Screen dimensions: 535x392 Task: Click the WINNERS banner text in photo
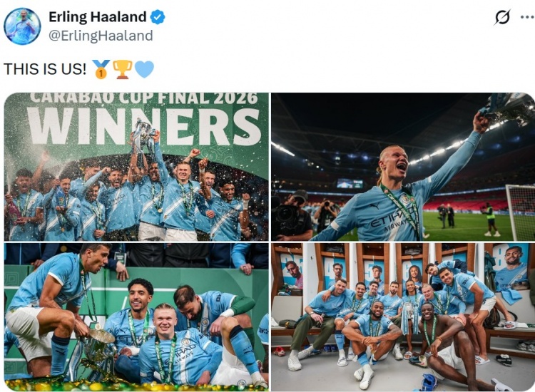coord(144,127)
